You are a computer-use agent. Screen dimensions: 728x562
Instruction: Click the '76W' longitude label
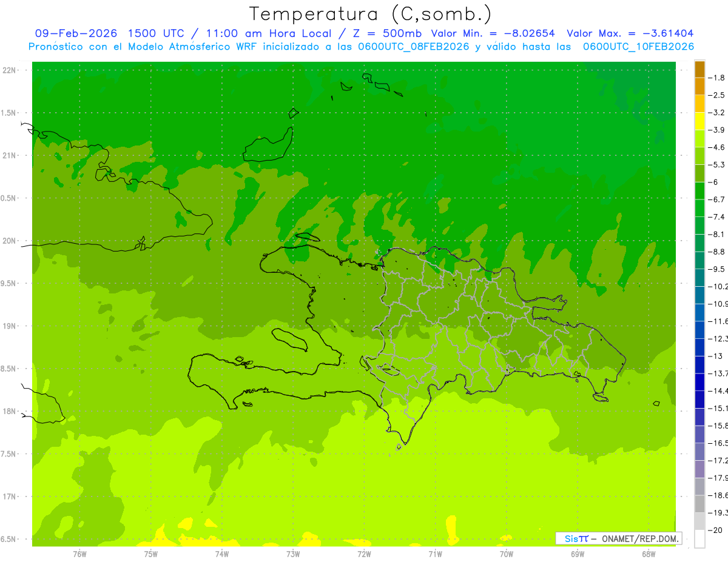[79, 553]
